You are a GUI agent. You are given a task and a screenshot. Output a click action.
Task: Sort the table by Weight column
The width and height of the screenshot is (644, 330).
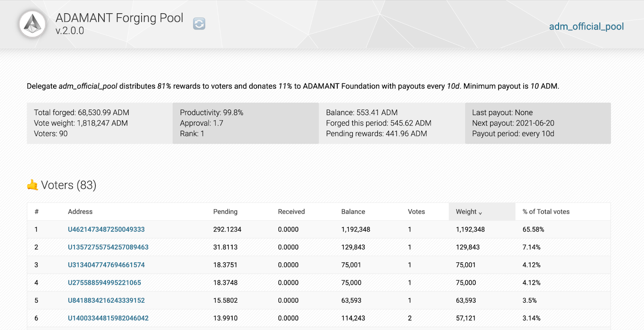pos(466,212)
